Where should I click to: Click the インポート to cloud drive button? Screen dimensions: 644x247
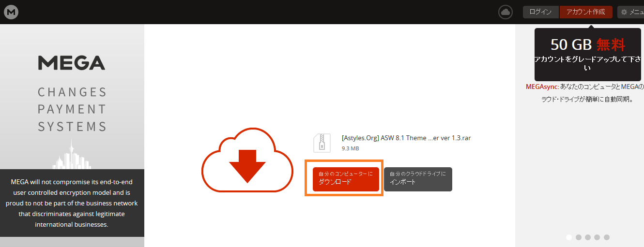click(x=418, y=179)
